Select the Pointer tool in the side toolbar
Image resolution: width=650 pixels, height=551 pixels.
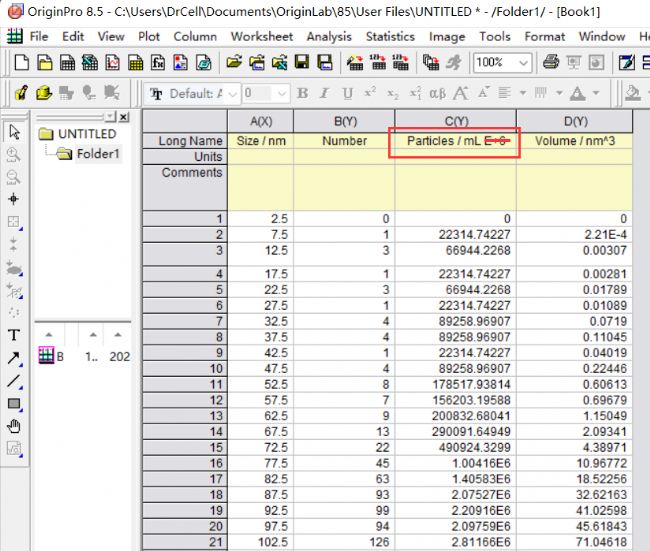(x=14, y=132)
